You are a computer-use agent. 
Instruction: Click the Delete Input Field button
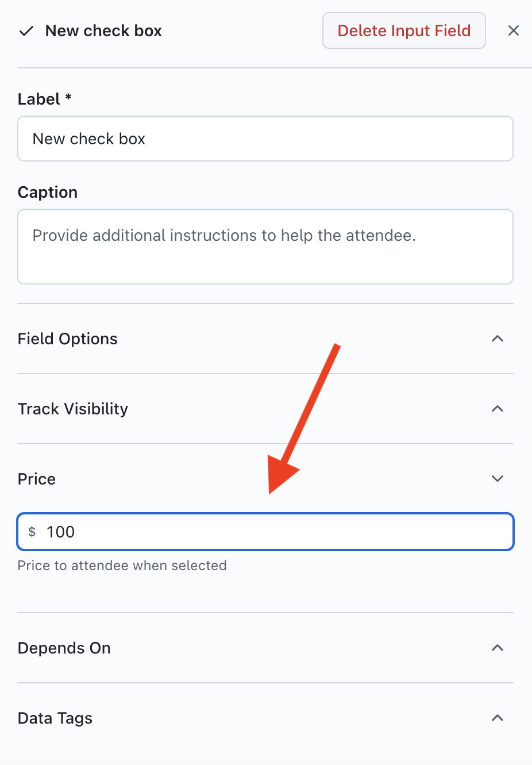click(404, 30)
